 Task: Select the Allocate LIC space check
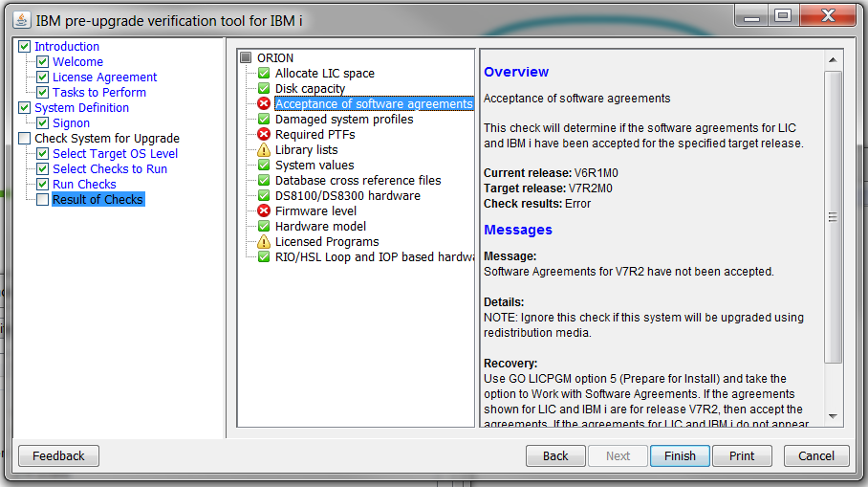325,73
